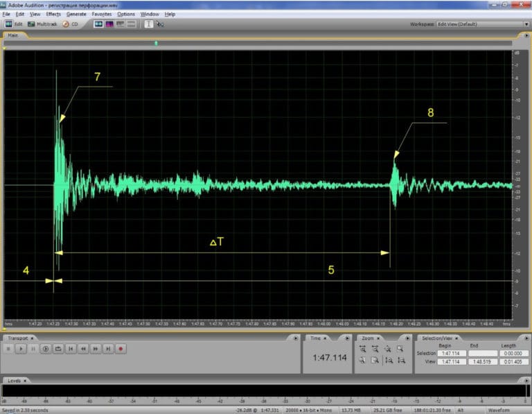
Task: Close the Time panel tab
Action: click(325, 338)
